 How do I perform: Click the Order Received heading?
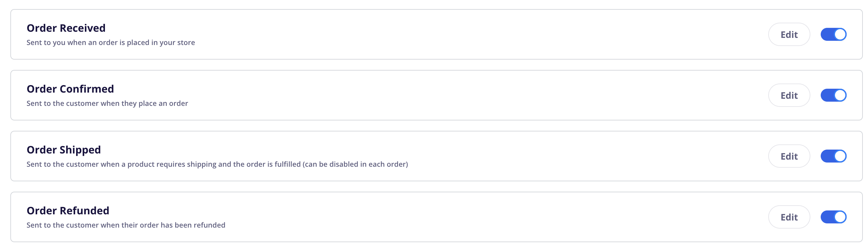pyautogui.click(x=66, y=28)
